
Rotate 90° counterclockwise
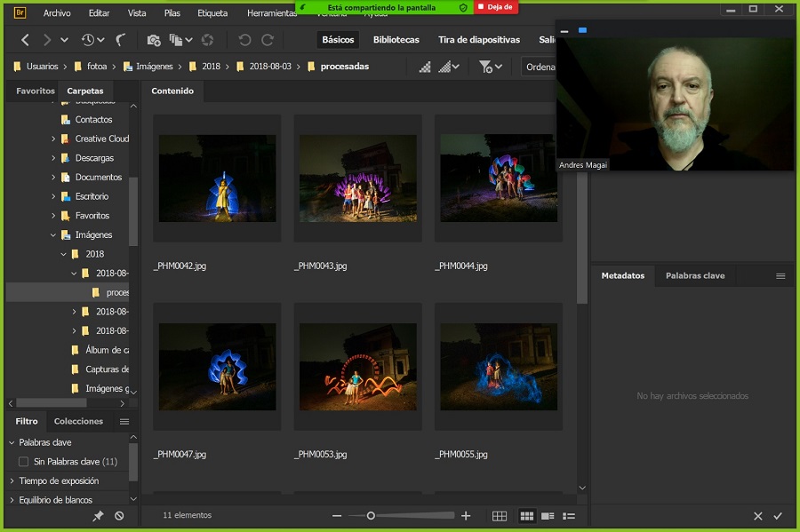click(x=245, y=40)
